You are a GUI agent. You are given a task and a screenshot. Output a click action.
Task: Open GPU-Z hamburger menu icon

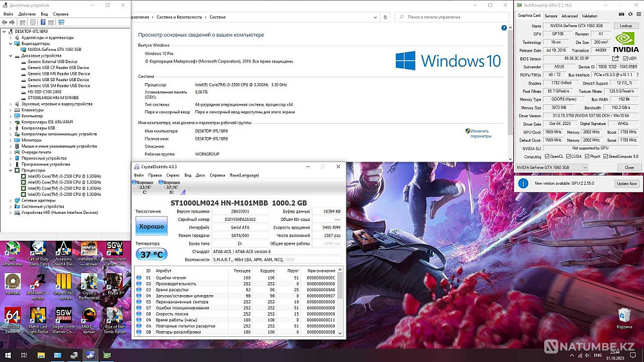click(x=639, y=14)
